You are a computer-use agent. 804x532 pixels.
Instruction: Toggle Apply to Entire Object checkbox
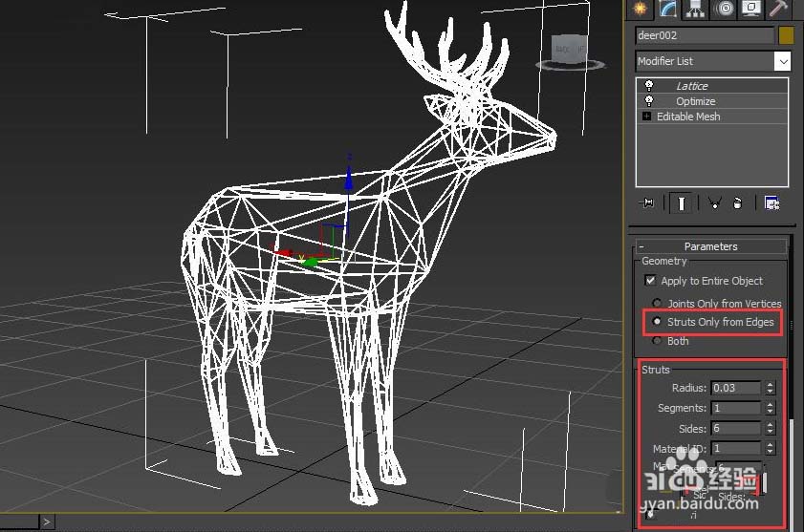point(650,281)
